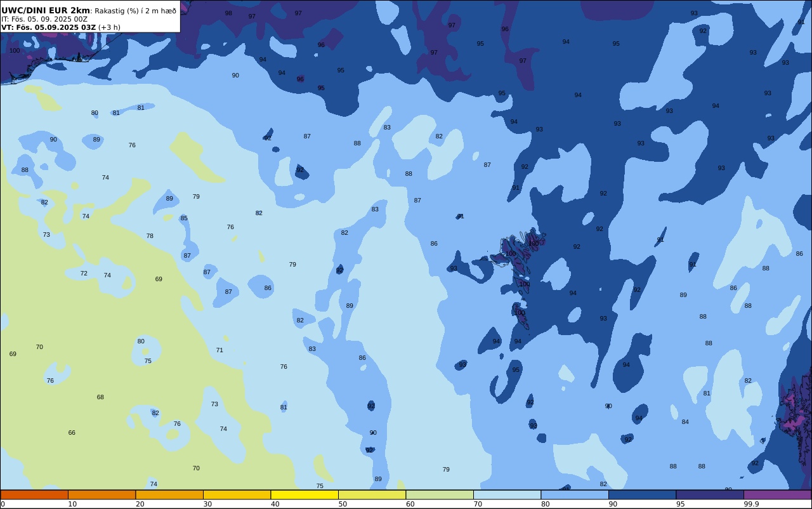The image size is (812, 509).
Task: Click the 60–70 light green legend swatch
Action: pos(440,495)
